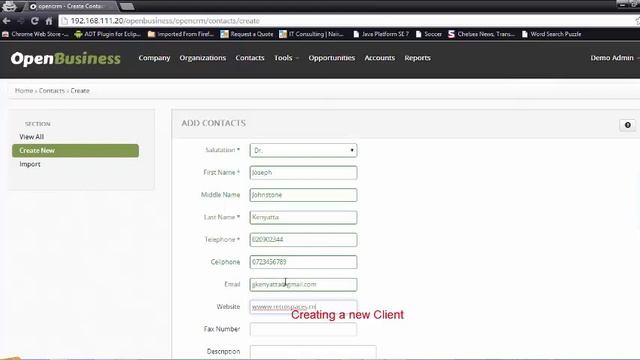
Task: Open Word Search Puzzle bookmark
Action: pos(551,34)
